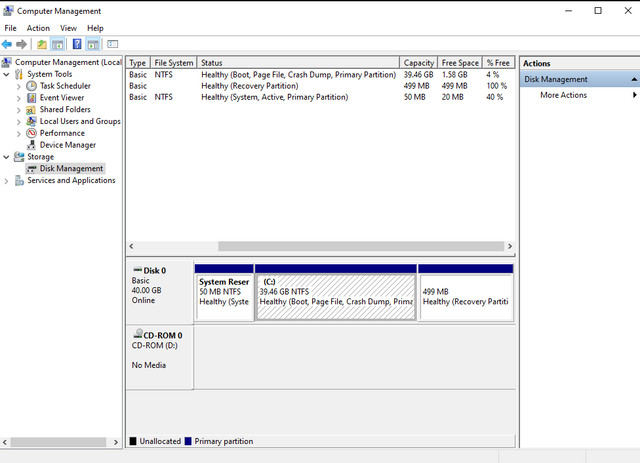Select the 499 MB Recovery partition block
Image resolution: width=640 pixels, height=463 pixels.
tap(466, 292)
